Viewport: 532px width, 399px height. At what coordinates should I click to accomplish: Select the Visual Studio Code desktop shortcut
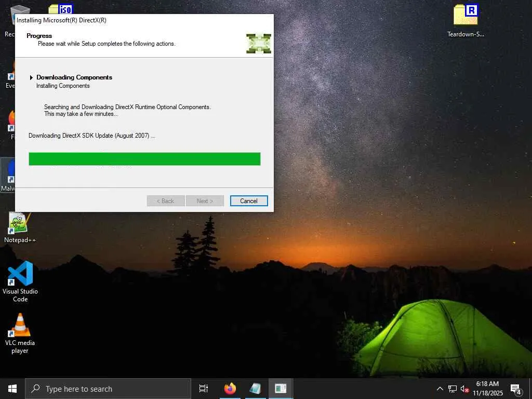pos(20,281)
